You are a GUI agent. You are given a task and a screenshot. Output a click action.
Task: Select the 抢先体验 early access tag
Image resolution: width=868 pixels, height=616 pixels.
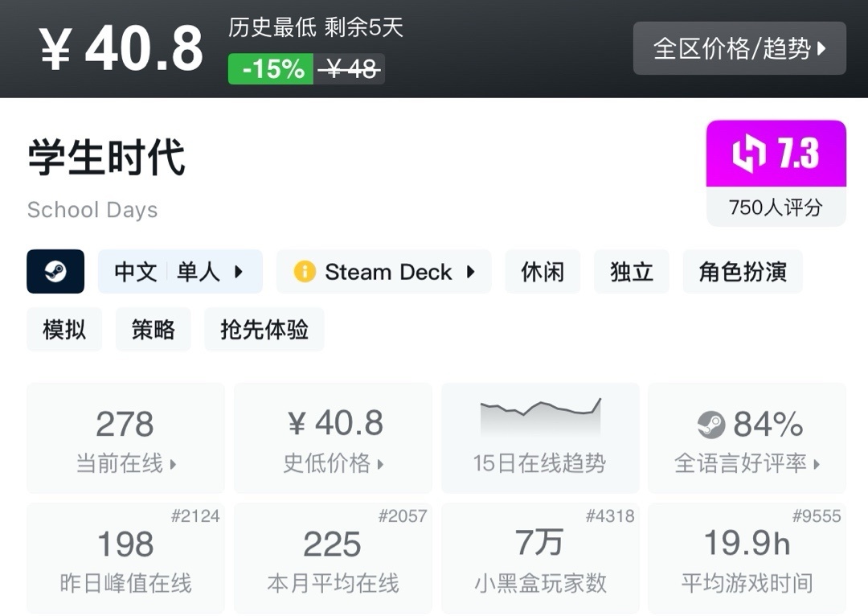coord(264,330)
